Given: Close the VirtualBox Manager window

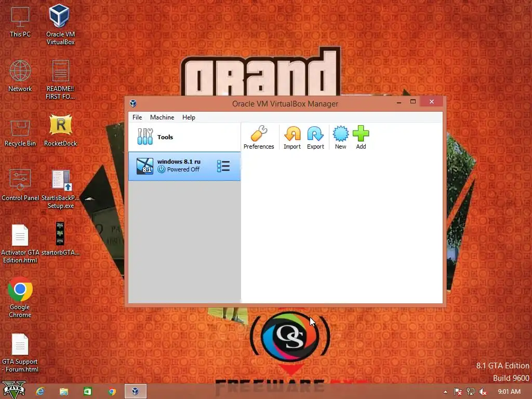Looking at the screenshot, I should click(x=432, y=101).
